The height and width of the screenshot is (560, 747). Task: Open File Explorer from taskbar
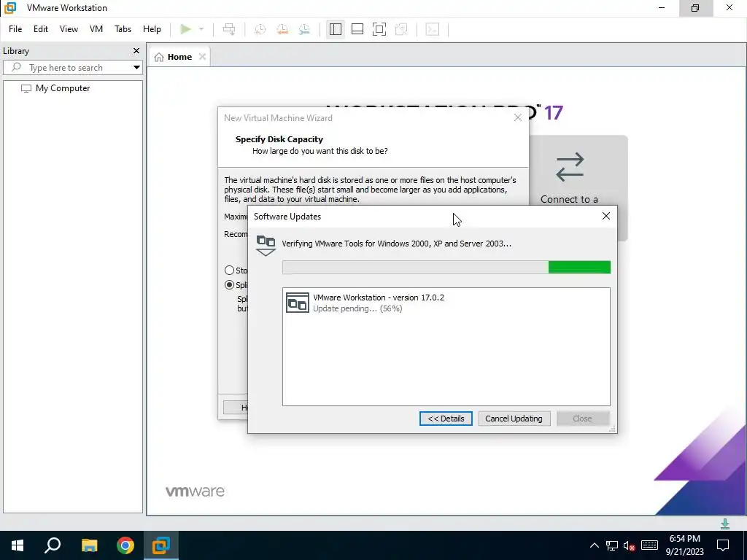[x=89, y=545]
